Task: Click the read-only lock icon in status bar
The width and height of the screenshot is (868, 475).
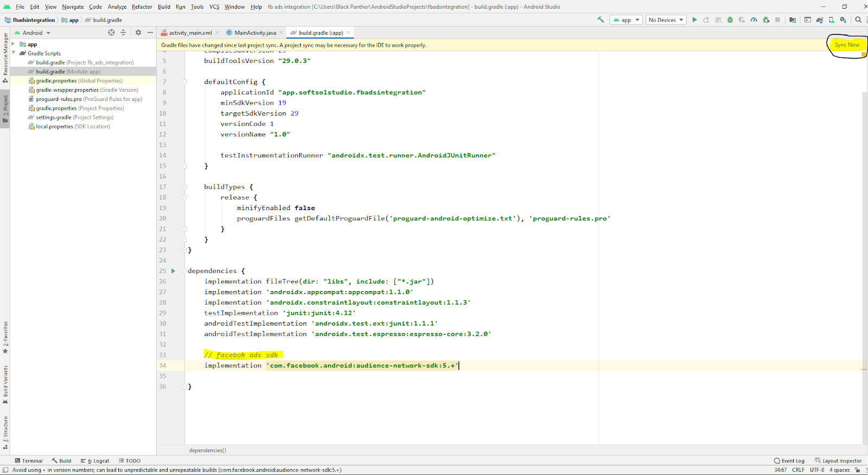Action: tap(858, 470)
